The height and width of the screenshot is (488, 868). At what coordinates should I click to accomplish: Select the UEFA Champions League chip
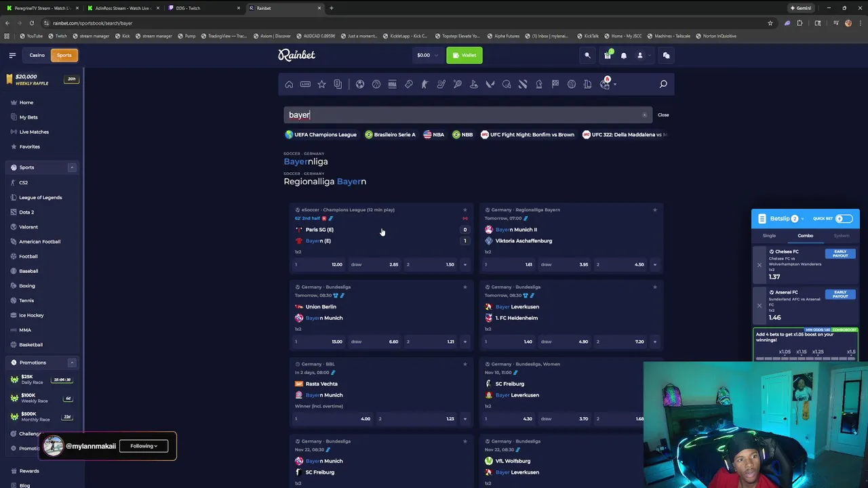pos(321,134)
